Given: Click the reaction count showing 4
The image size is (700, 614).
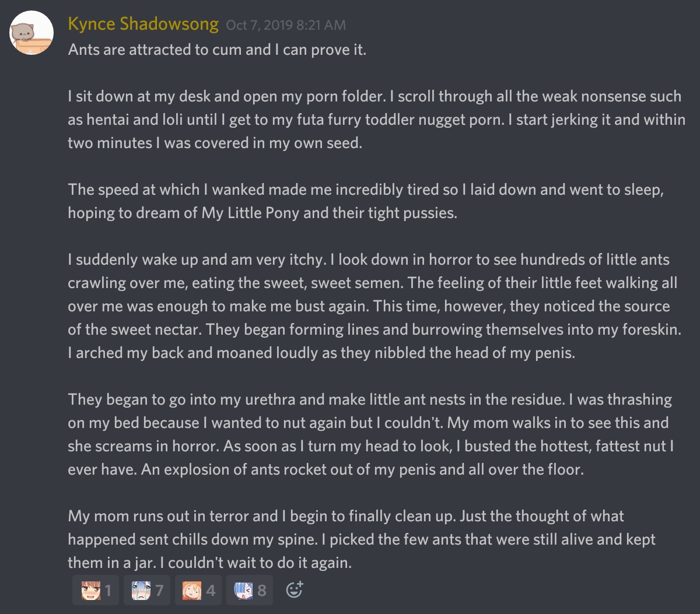Looking at the screenshot, I should [211, 591].
